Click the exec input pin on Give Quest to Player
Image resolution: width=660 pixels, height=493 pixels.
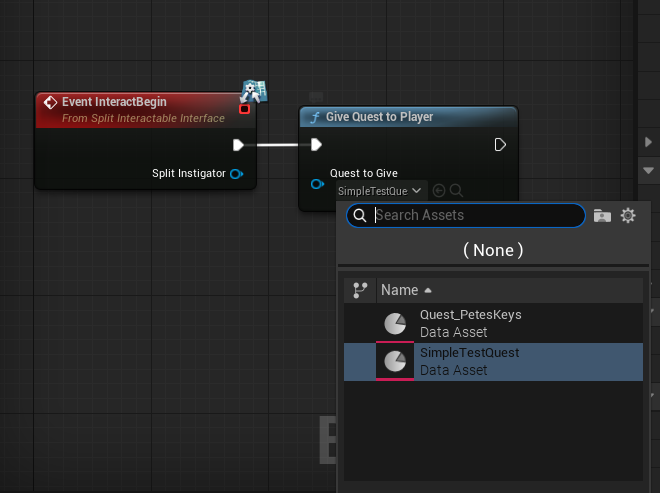click(x=316, y=145)
